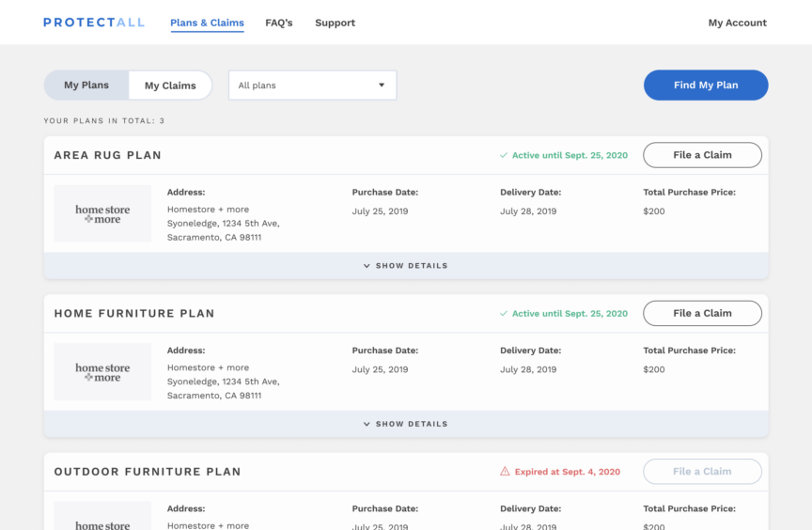File a Claim for Area Rug Plan

702,155
